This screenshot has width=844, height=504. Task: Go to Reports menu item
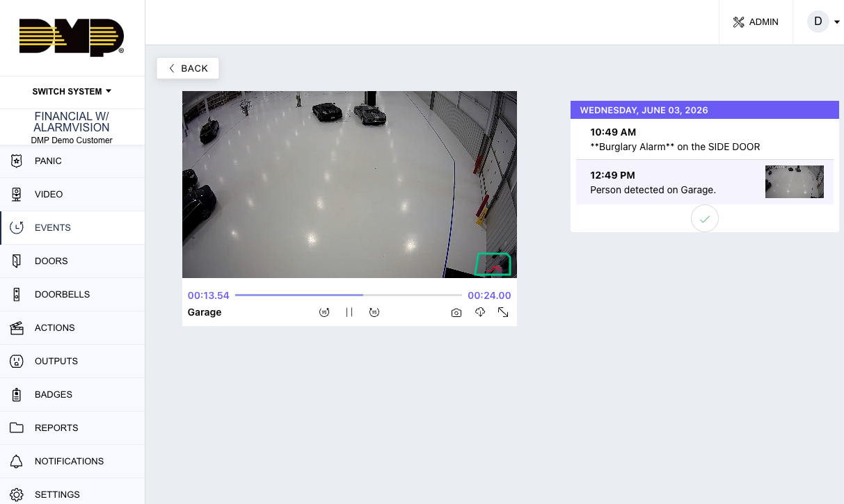coord(72,428)
